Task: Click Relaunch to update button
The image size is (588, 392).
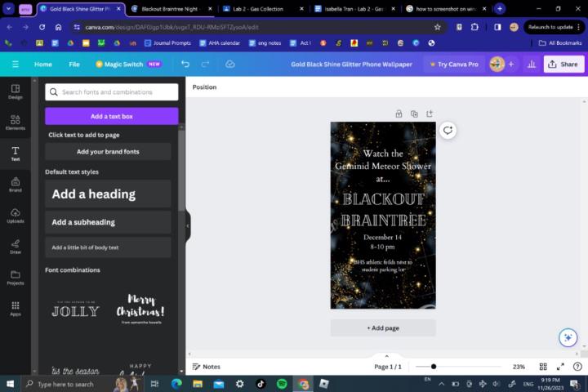Action: (x=554, y=27)
